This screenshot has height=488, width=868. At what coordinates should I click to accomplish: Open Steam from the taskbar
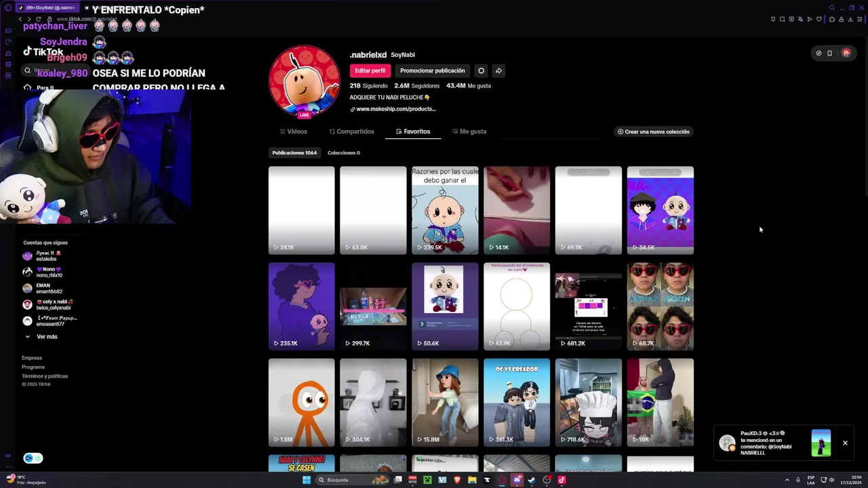click(x=532, y=480)
